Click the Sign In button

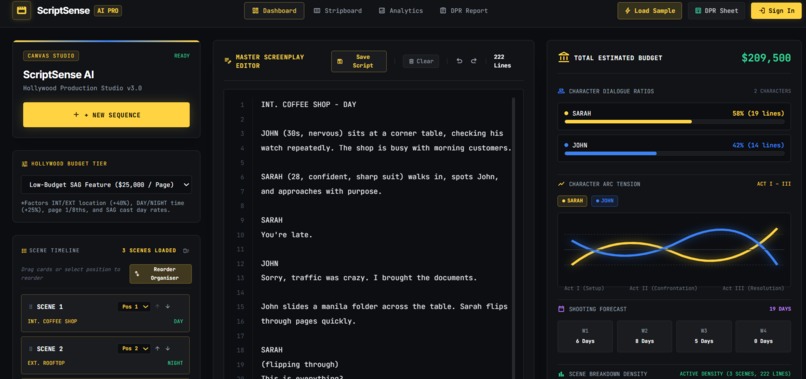776,11
